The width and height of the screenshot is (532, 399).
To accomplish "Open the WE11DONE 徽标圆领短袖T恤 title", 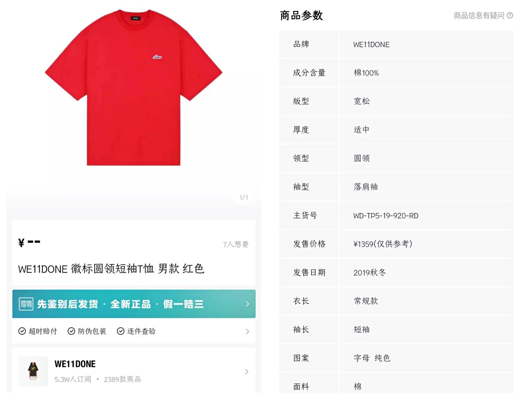I will click(x=111, y=269).
